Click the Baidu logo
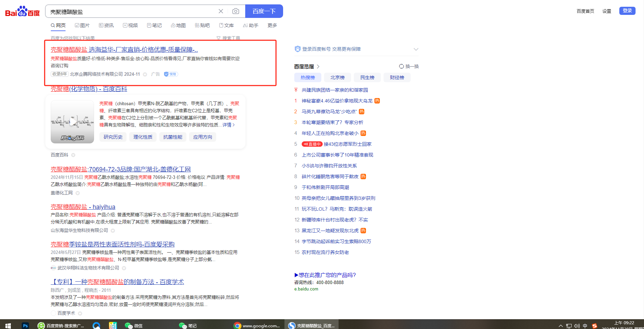Screen dimensions: 644x329 pyautogui.click(x=22, y=11)
